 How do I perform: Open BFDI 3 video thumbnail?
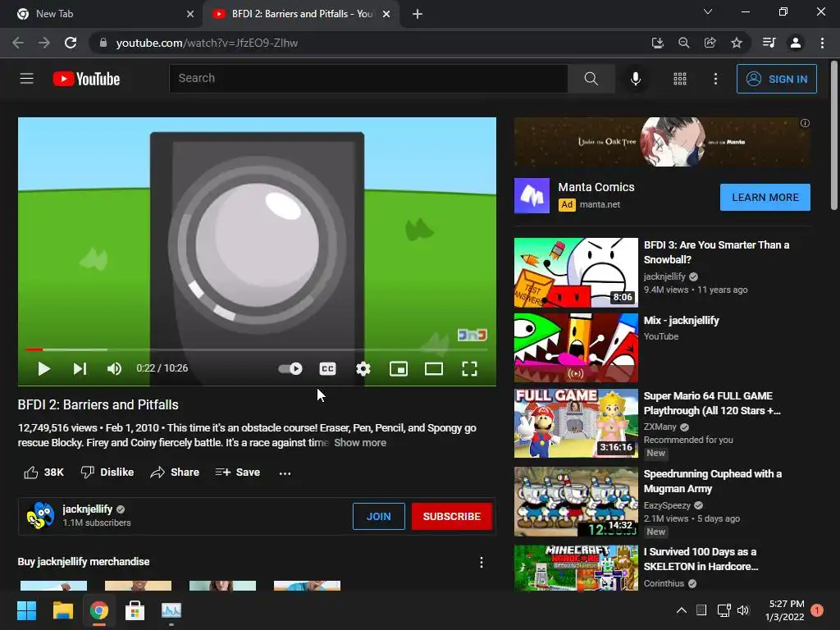(x=576, y=272)
